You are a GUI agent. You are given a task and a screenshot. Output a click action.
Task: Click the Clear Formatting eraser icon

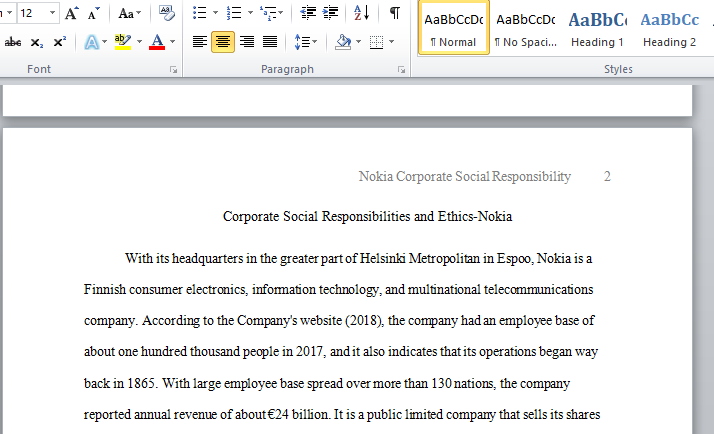point(166,13)
